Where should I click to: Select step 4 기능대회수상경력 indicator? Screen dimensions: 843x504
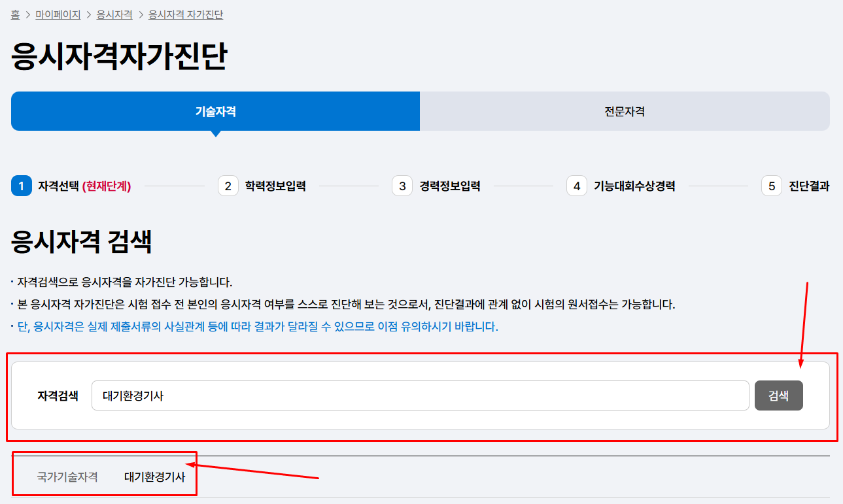tap(634, 186)
